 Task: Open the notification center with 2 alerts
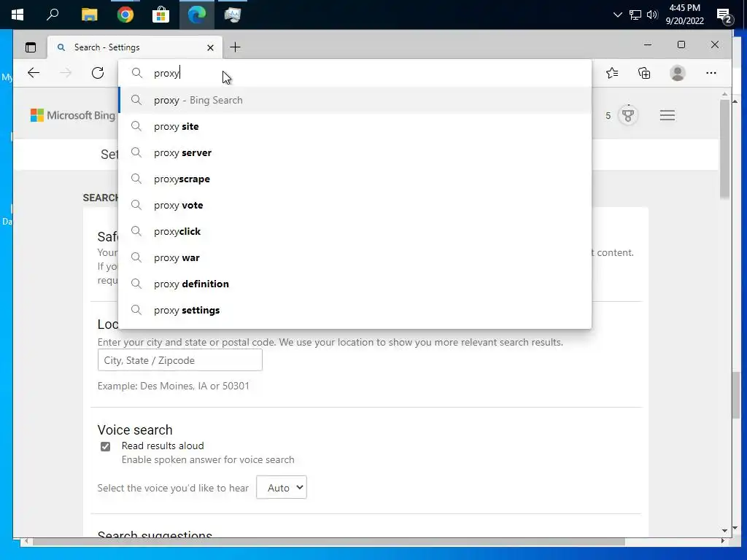(724, 16)
